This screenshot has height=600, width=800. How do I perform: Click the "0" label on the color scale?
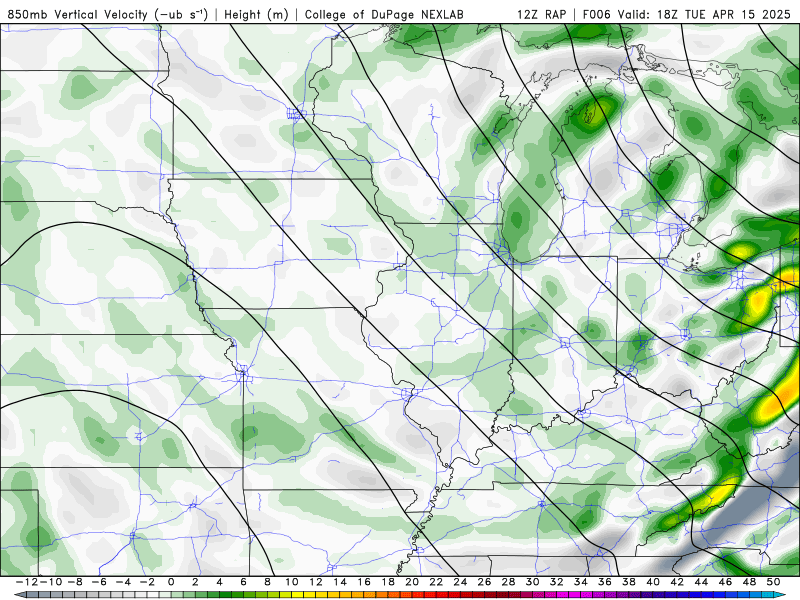171,582
